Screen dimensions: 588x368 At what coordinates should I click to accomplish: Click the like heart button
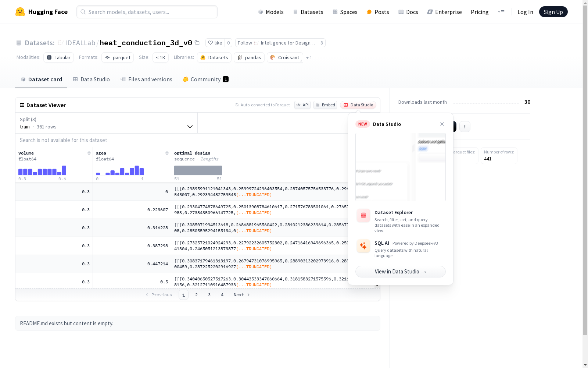(215, 43)
